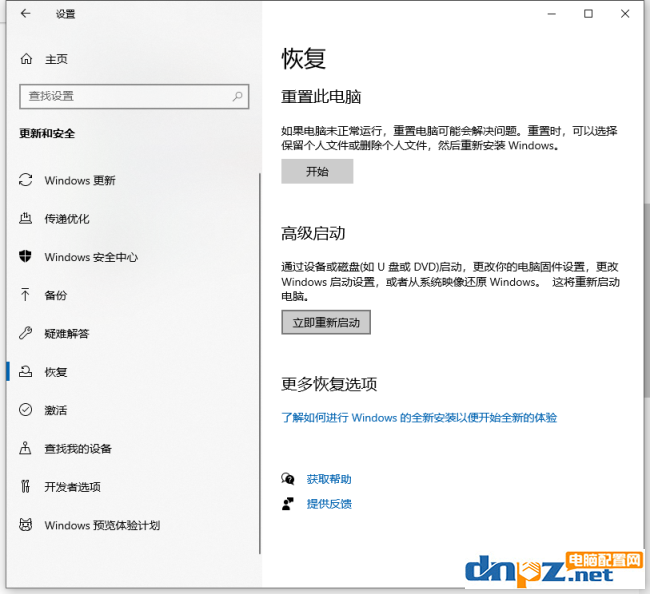Open 查找我的设备 settings
650x594 pixels.
[x=78, y=449]
